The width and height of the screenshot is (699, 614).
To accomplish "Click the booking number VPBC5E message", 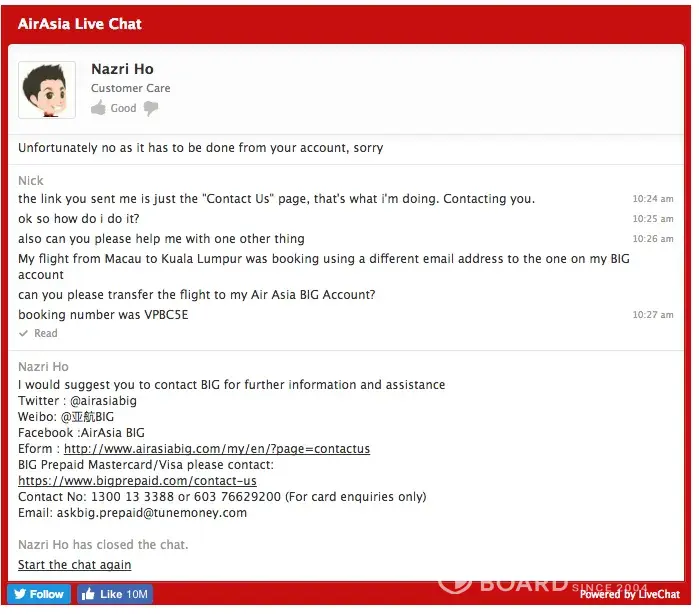I will [x=103, y=315].
